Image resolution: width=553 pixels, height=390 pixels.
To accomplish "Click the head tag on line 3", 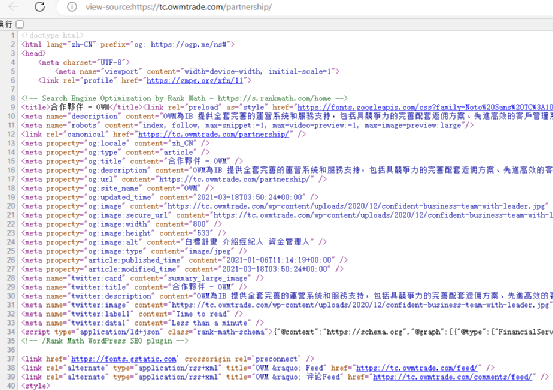I will 34,53.
